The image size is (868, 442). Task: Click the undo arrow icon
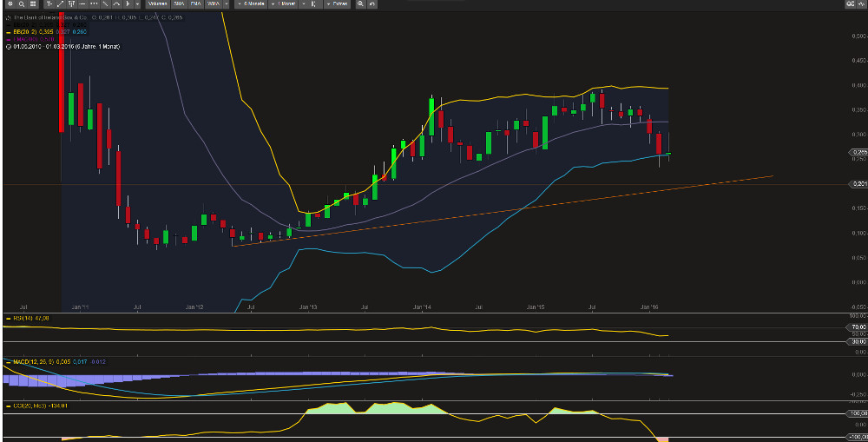click(372, 4)
